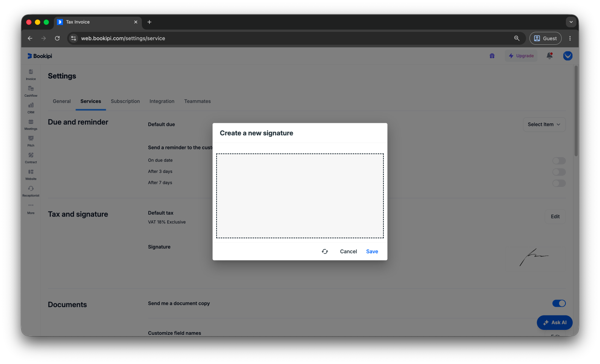
Task: Click the Documents section heading
Action: click(x=68, y=305)
